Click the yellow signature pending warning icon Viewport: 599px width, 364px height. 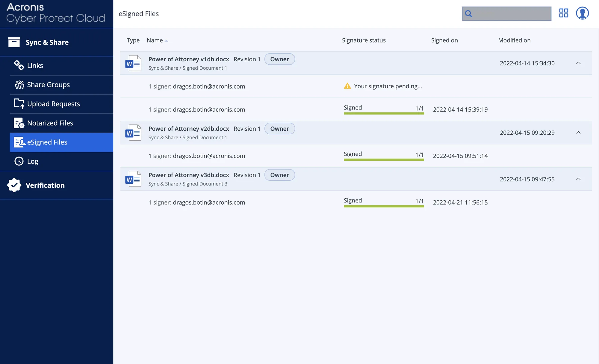click(347, 86)
